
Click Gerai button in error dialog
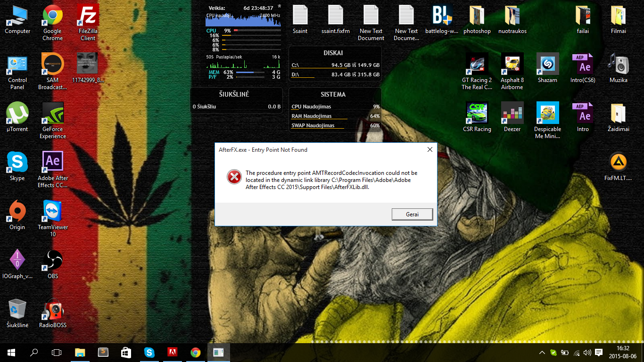pyautogui.click(x=412, y=214)
